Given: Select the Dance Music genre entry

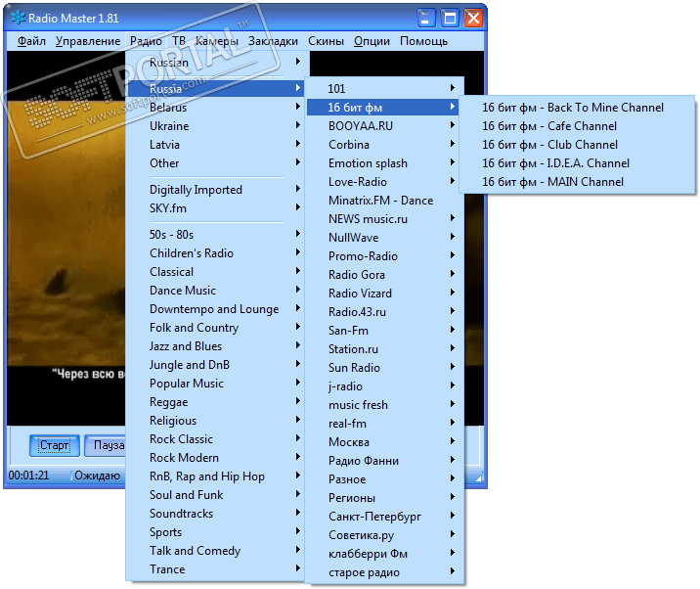Looking at the screenshot, I should point(216,291).
